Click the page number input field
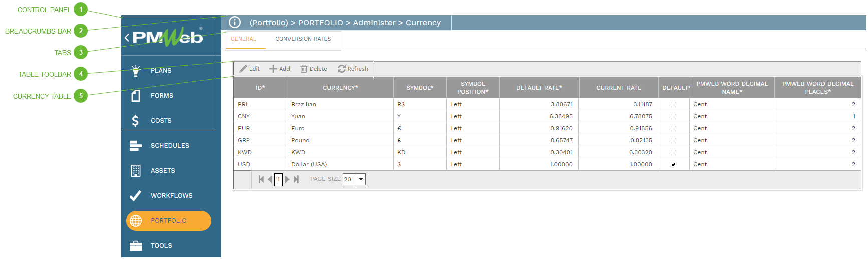 279,179
